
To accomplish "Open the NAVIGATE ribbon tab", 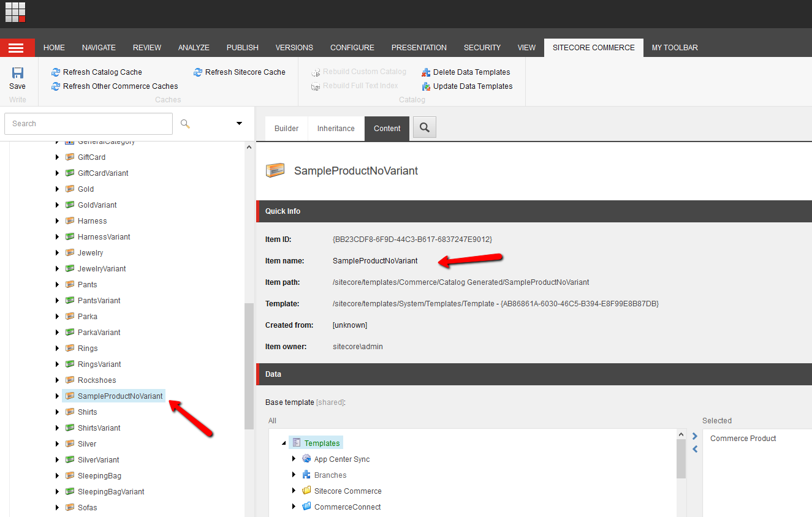I will (99, 48).
